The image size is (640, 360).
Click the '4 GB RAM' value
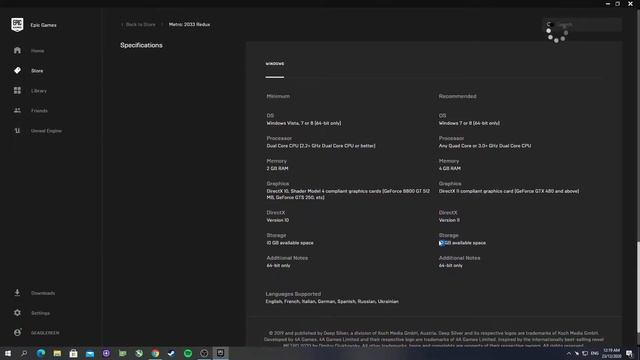[449, 169]
